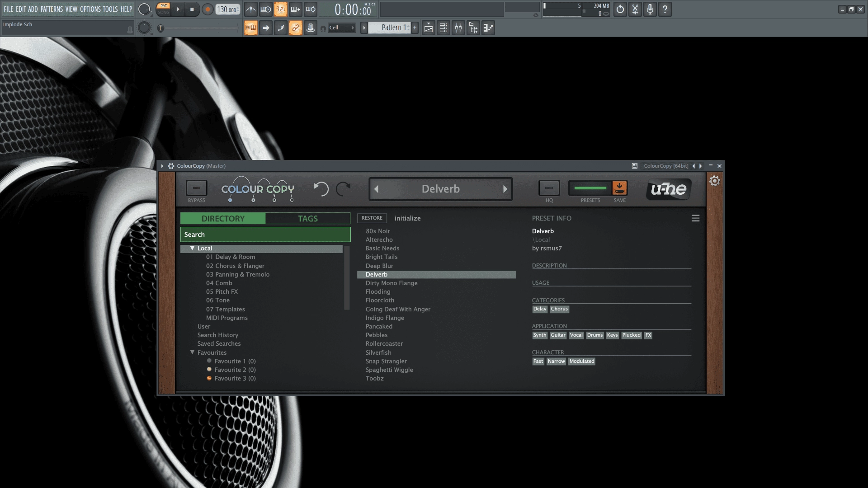
Task: Click the Record button
Action: pos(208,9)
